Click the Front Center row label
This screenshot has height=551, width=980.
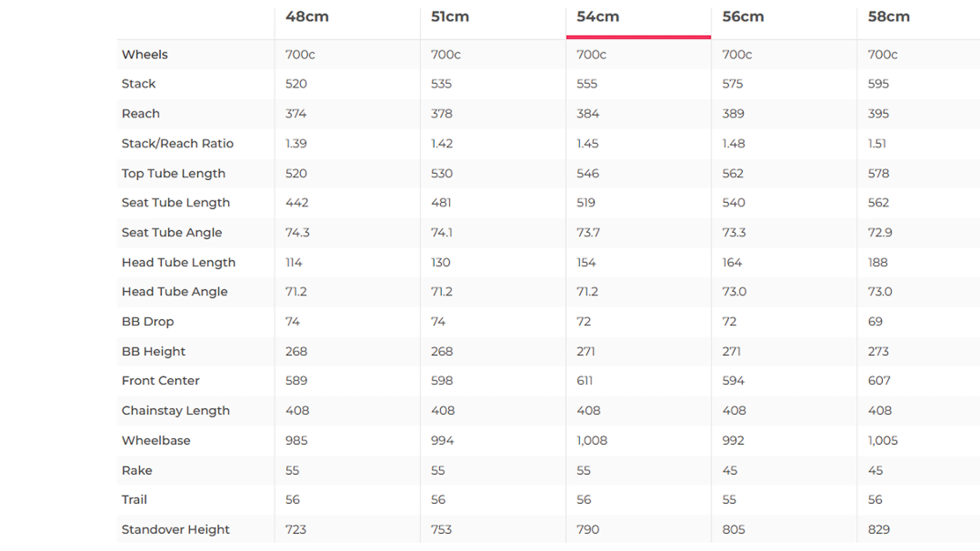(161, 381)
